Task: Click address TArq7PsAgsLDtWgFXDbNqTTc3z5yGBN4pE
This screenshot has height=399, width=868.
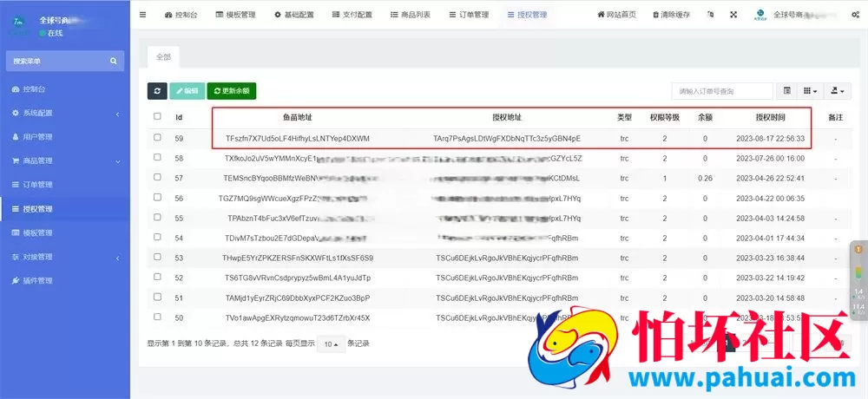Action: (507, 139)
